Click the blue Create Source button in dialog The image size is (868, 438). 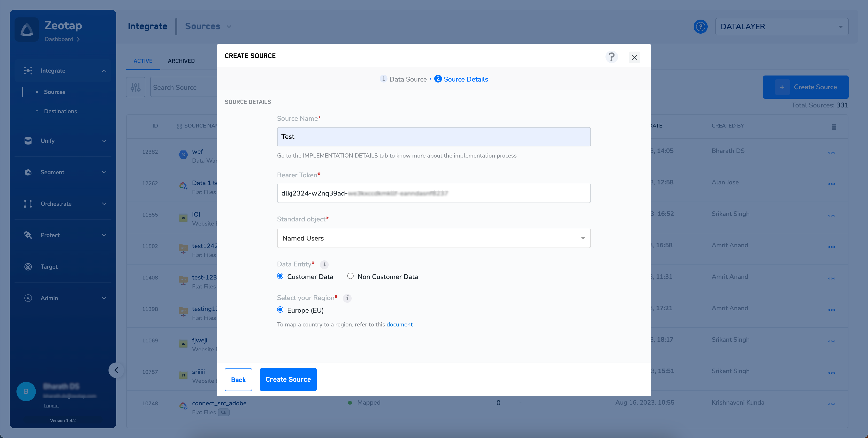point(288,379)
